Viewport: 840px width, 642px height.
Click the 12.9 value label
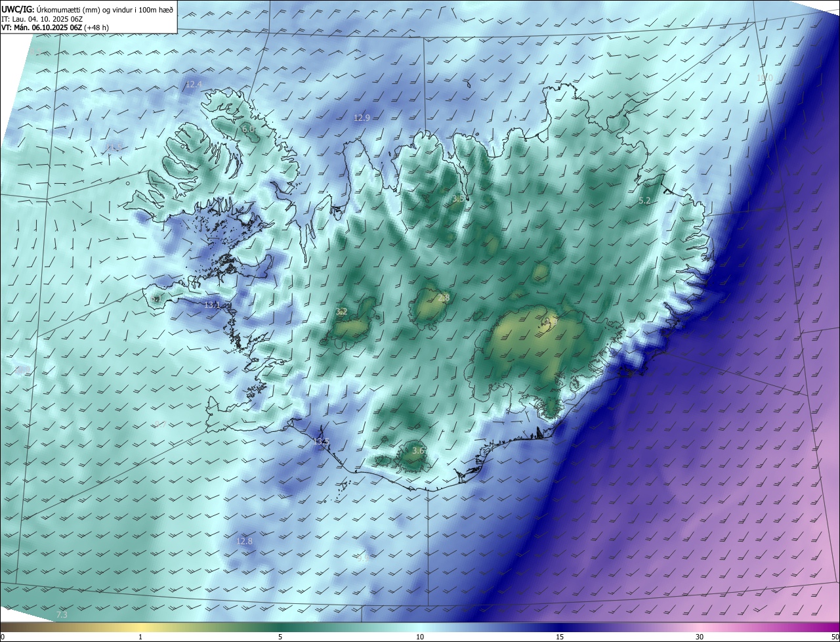point(362,118)
